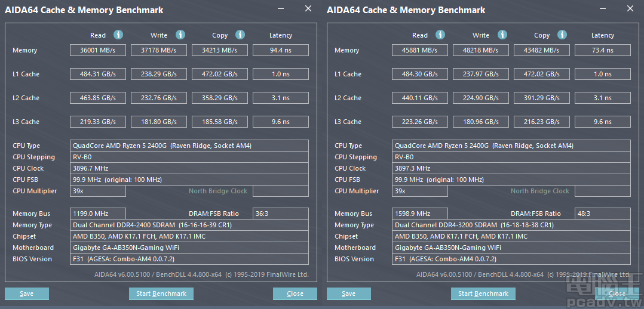Minimize the left AIDA64 window
This screenshot has width=644, height=309.
point(281,8)
